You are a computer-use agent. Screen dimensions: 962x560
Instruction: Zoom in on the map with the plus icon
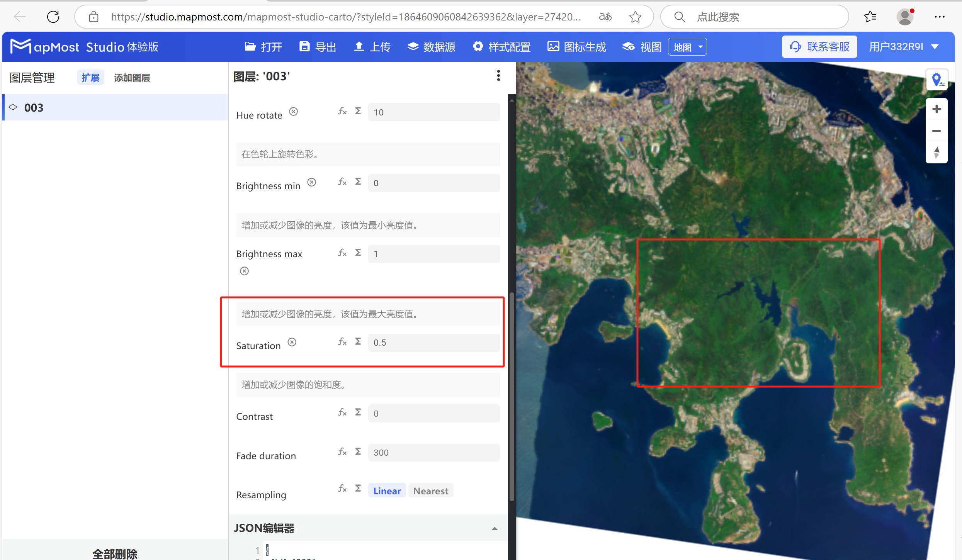click(937, 109)
